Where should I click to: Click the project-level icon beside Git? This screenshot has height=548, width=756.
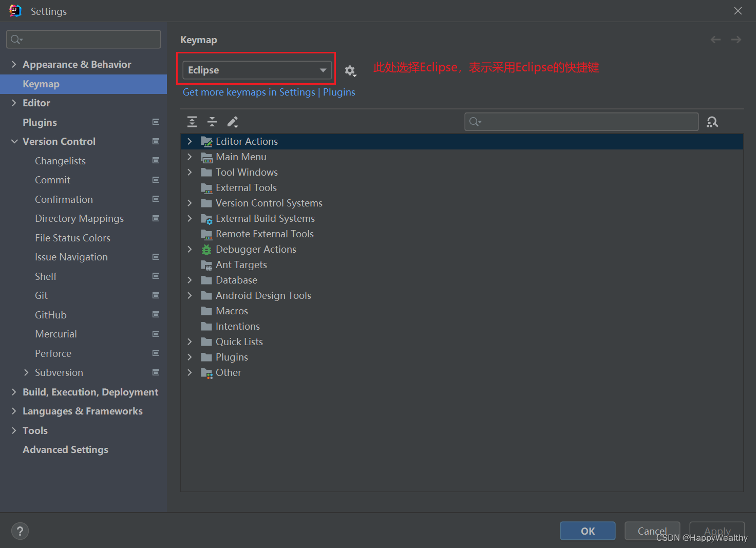click(x=156, y=295)
